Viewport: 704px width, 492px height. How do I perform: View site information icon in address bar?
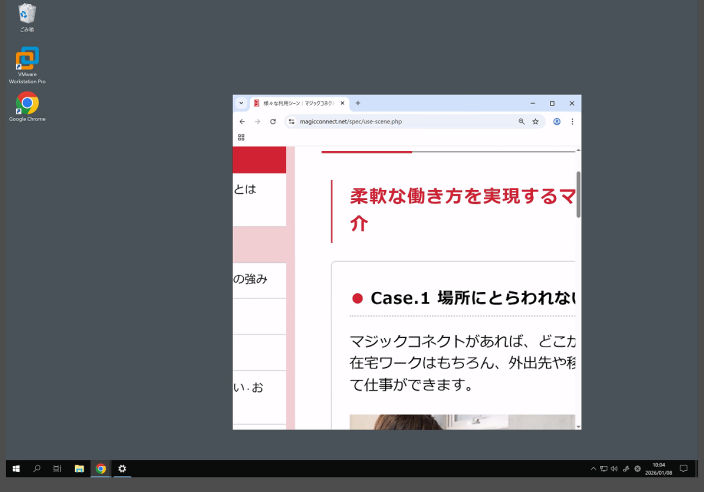click(292, 121)
